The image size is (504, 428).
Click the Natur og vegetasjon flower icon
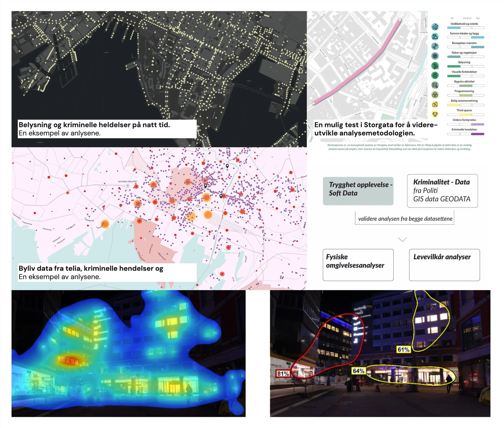pos(435,56)
